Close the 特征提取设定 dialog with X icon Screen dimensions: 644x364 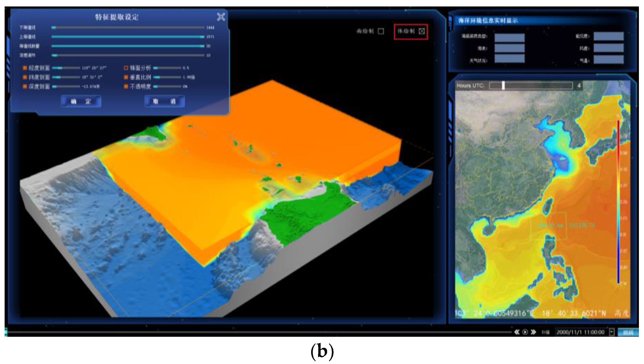coord(221,17)
